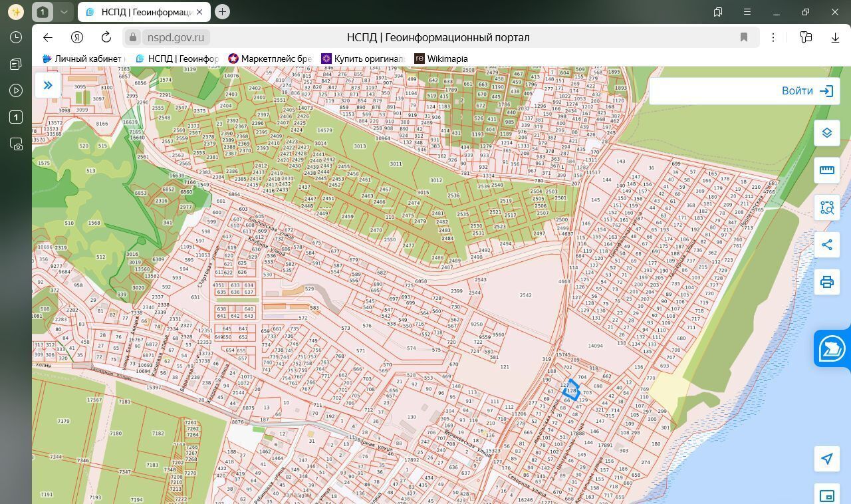Click the Войти login button

pos(808,91)
